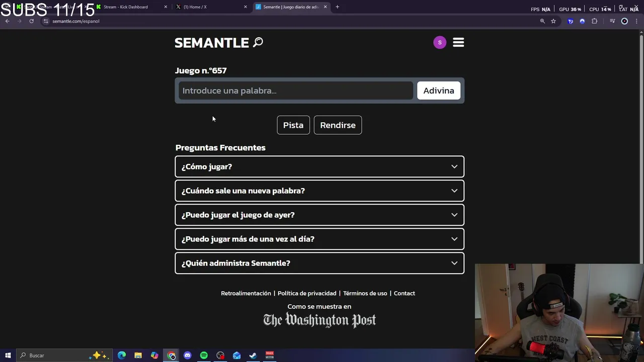The width and height of the screenshot is (644, 362).
Task: Open File Explorer from taskbar
Action: point(138,355)
